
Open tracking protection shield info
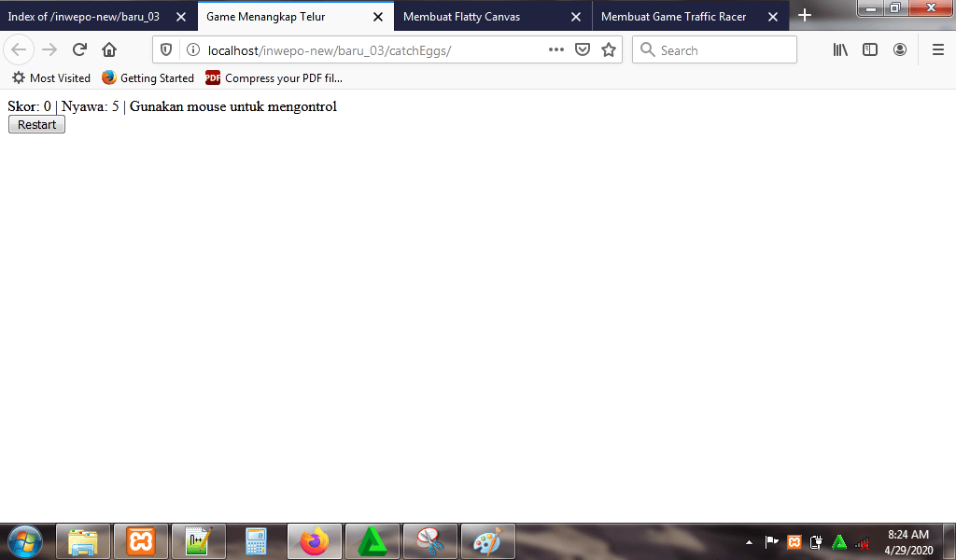[x=166, y=50]
